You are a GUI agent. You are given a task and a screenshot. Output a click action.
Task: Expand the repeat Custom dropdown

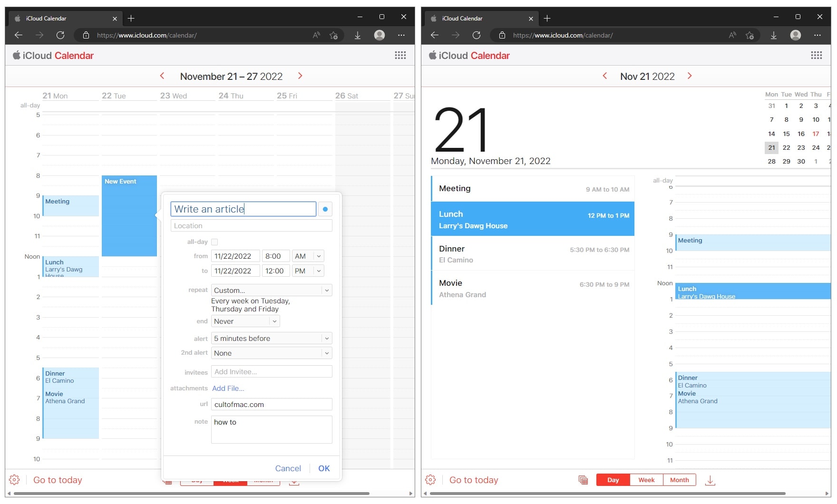coord(272,291)
